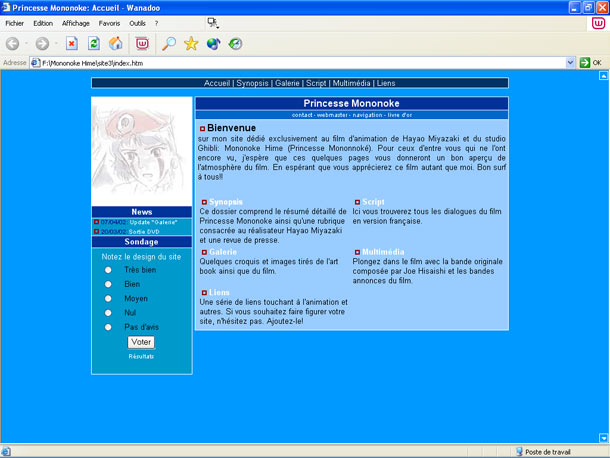
Task: Go to the Home page icon
Action: [x=116, y=44]
